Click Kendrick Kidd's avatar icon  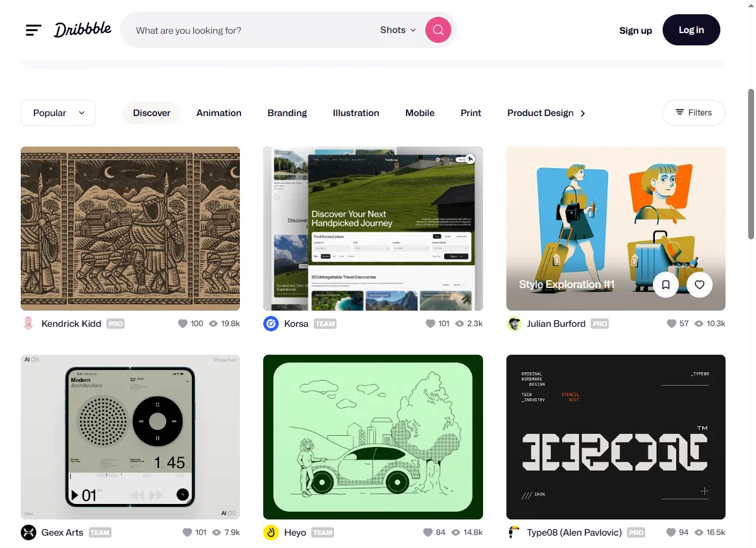[28, 324]
